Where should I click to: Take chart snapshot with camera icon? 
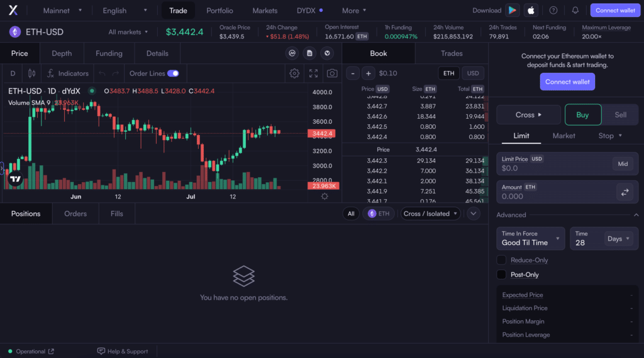pos(332,73)
